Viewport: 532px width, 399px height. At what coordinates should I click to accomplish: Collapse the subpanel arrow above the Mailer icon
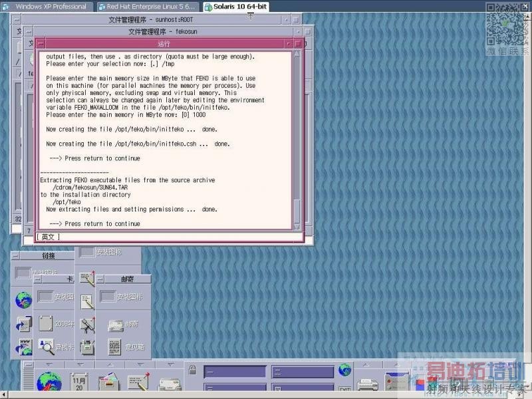click(x=170, y=364)
